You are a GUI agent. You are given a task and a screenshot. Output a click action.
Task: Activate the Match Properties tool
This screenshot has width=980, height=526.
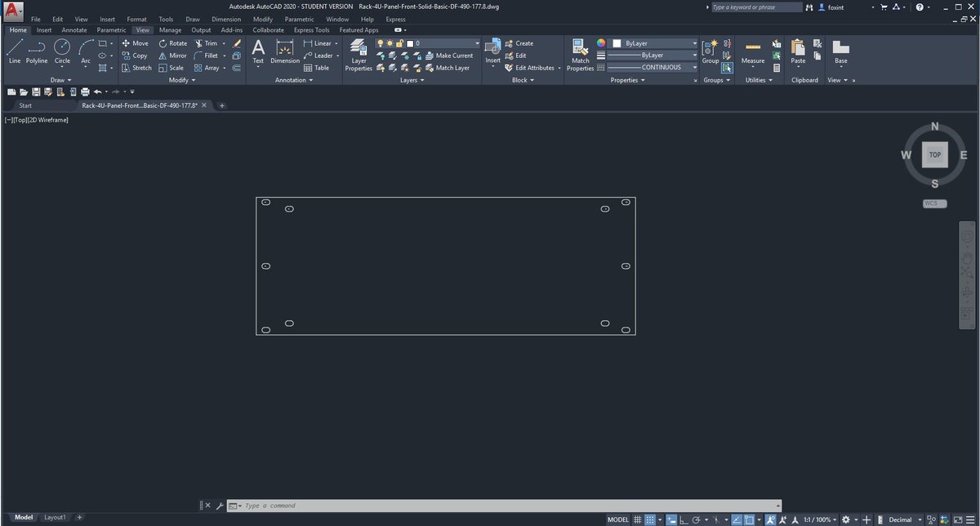click(580, 55)
